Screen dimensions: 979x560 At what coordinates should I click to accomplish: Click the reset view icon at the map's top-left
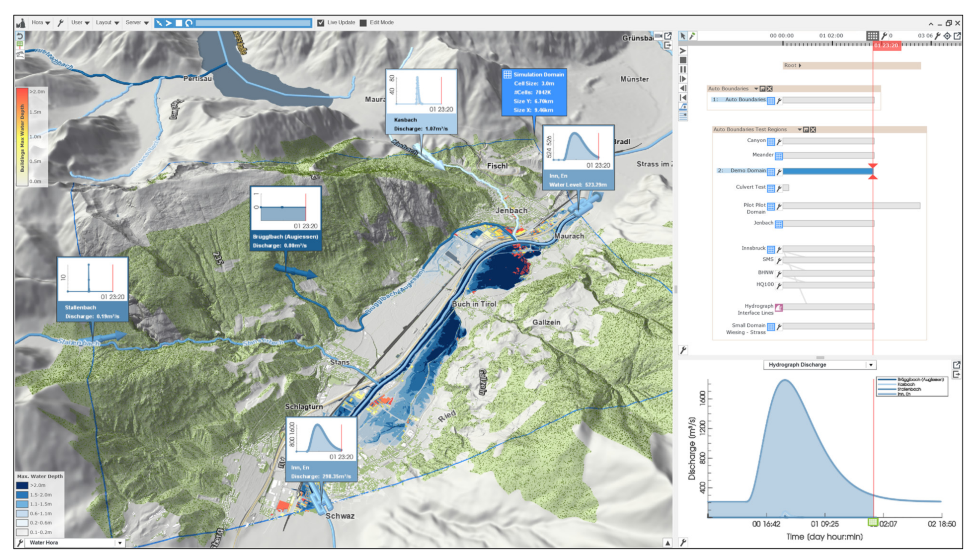coord(20,36)
